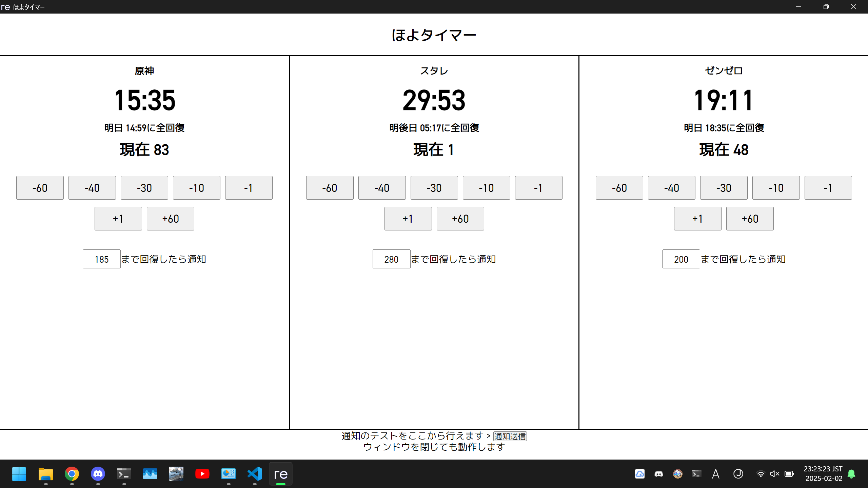Screen dimensions: 868x488
Task: Launch VS Code from the taskbar
Action: coord(255,474)
